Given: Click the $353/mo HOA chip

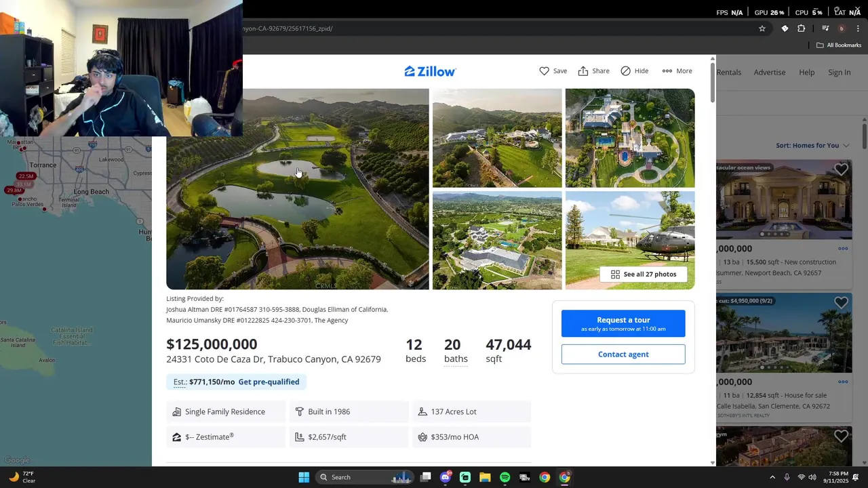Looking at the screenshot, I should coord(472,437).
